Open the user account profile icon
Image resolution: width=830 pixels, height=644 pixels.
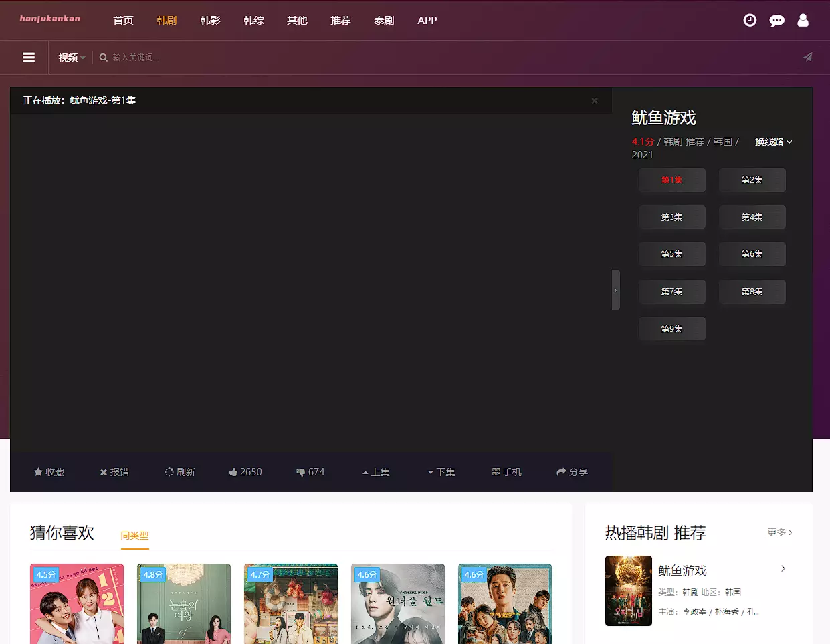[803, 21]
